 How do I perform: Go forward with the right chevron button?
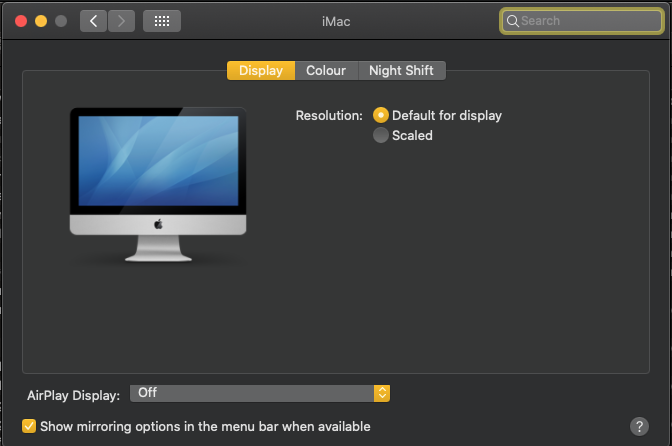click(x=121, y=21)
